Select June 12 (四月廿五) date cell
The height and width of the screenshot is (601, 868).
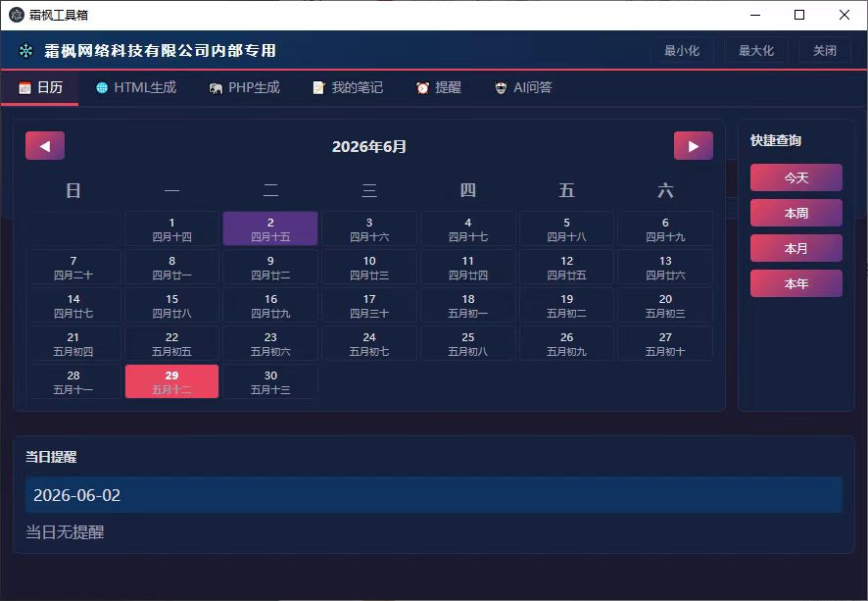click(x=567, y=267)
